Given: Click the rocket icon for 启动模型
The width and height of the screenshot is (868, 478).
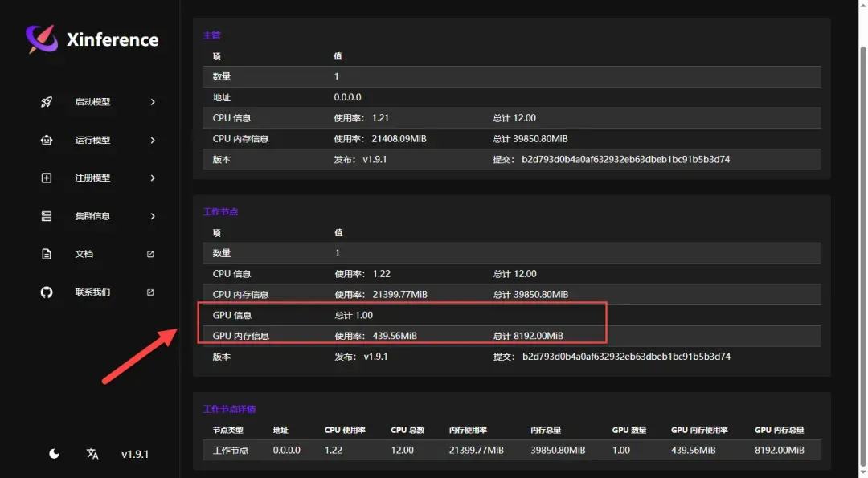Looking at the screenshot, I should point(47,102).
